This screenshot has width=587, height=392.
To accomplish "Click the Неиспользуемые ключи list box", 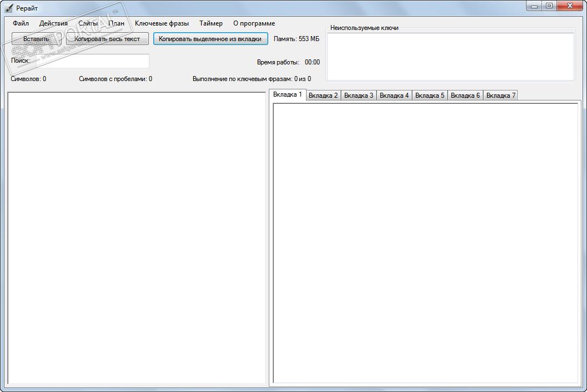I will coord(451,56).
